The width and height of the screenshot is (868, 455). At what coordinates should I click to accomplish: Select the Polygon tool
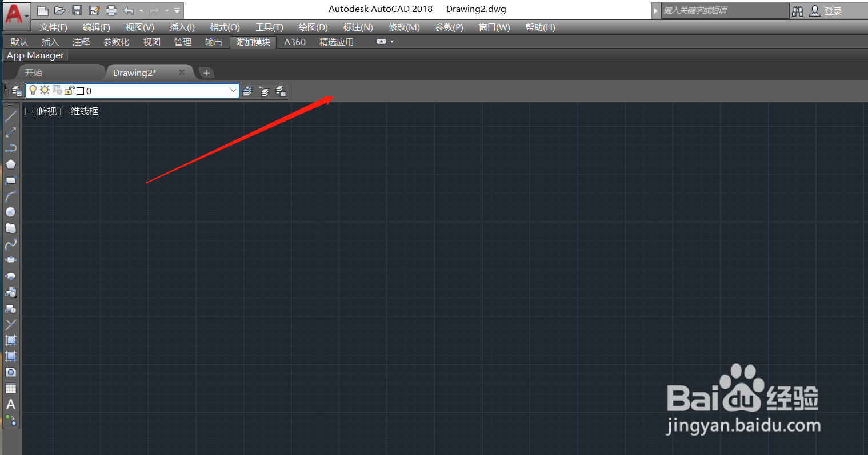[x=10, y=164]
